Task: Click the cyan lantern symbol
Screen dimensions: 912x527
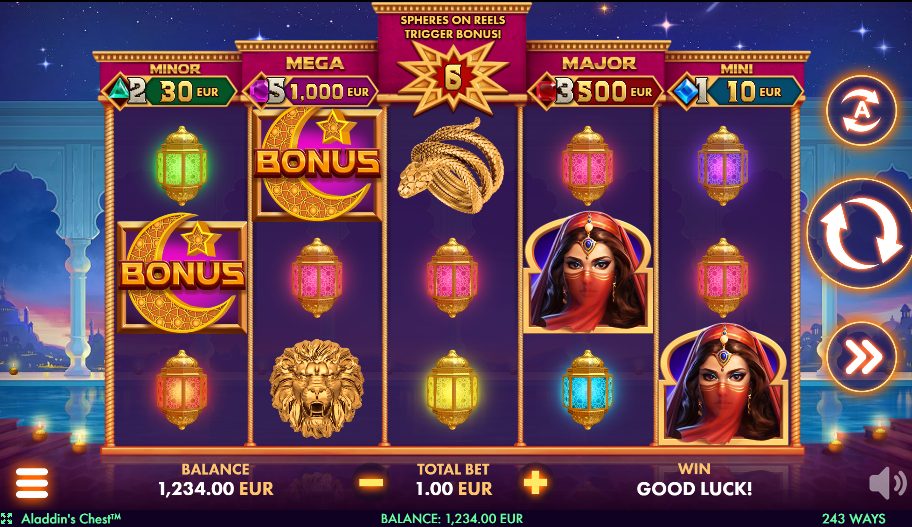Action: (587, 389)
